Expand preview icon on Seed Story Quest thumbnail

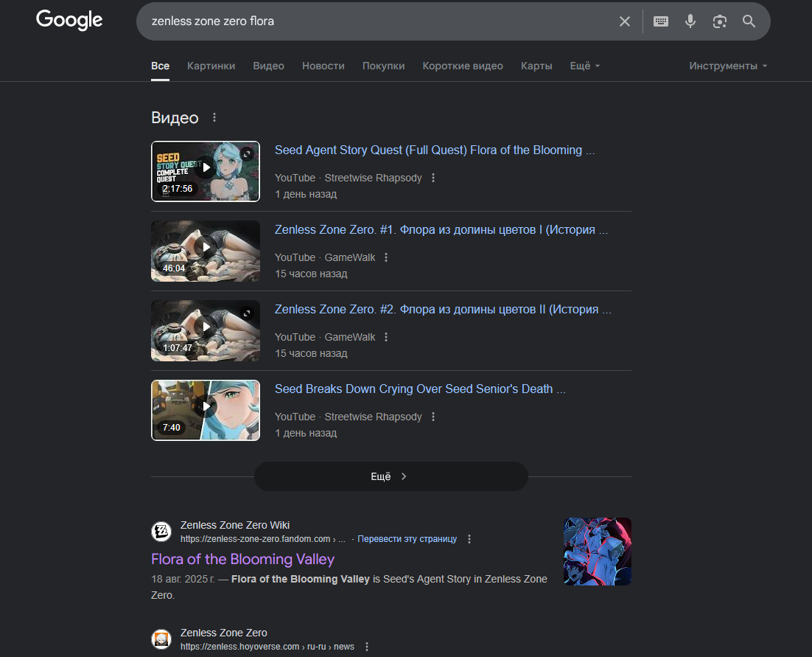(x=248, y=154)
